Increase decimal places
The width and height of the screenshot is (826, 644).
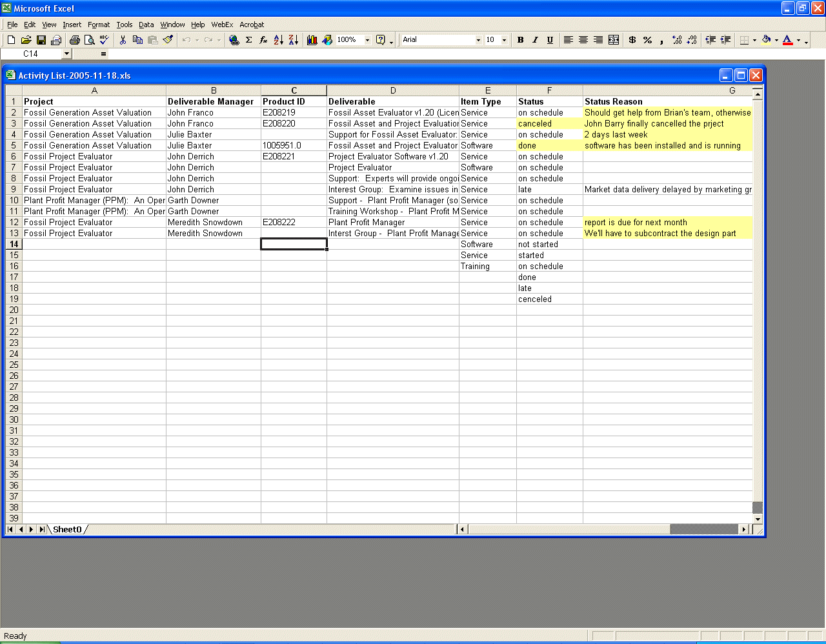pyautogui.click(x=677, y=40)
